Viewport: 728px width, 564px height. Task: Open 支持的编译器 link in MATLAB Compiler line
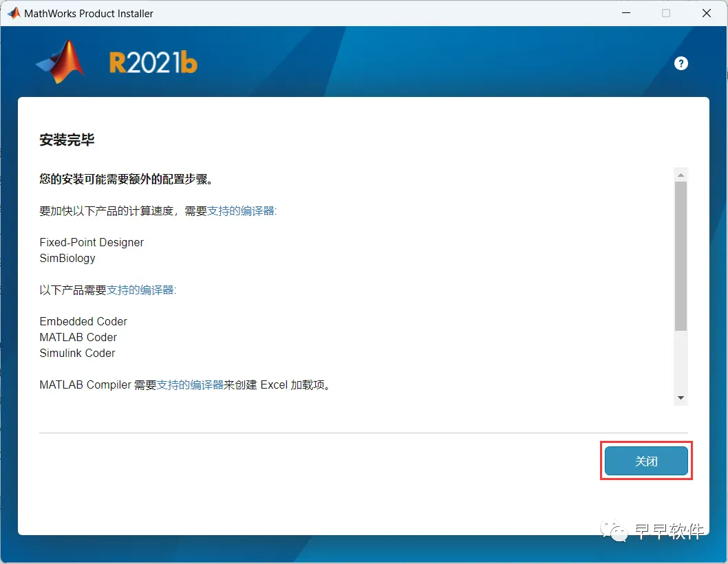tap(191, 384)
